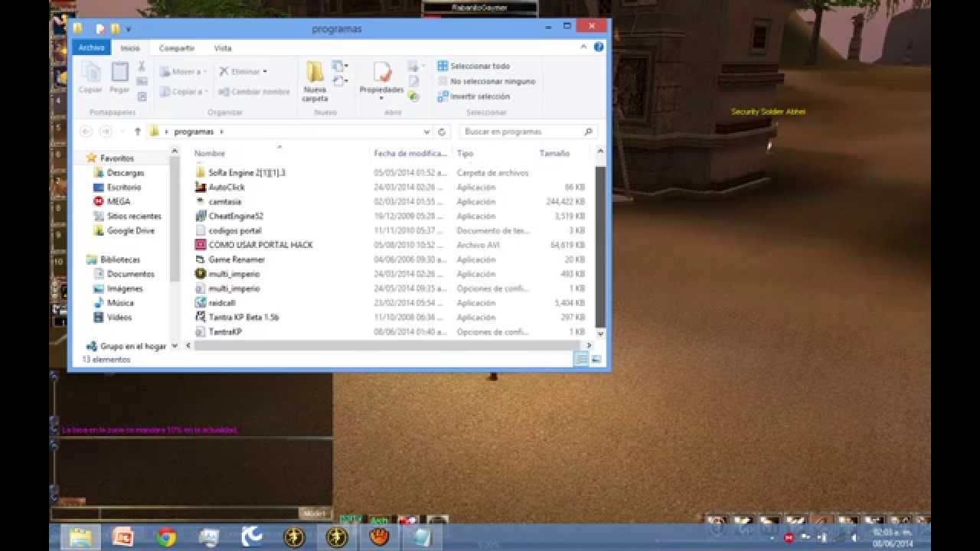This screenshot has height=551, width=980.
Task: Open Música library in the sidebar
Action: coord(120,303)
